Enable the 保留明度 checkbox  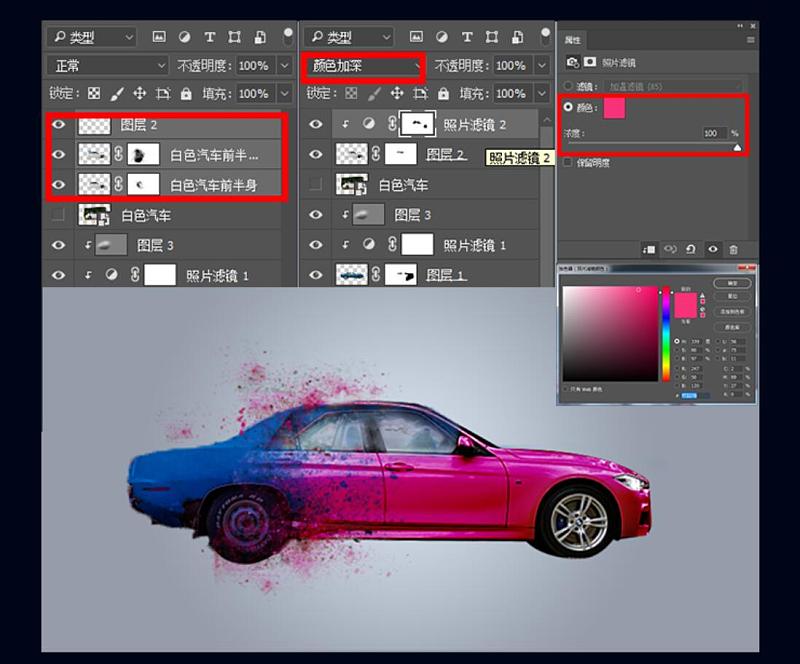point(569,162)
